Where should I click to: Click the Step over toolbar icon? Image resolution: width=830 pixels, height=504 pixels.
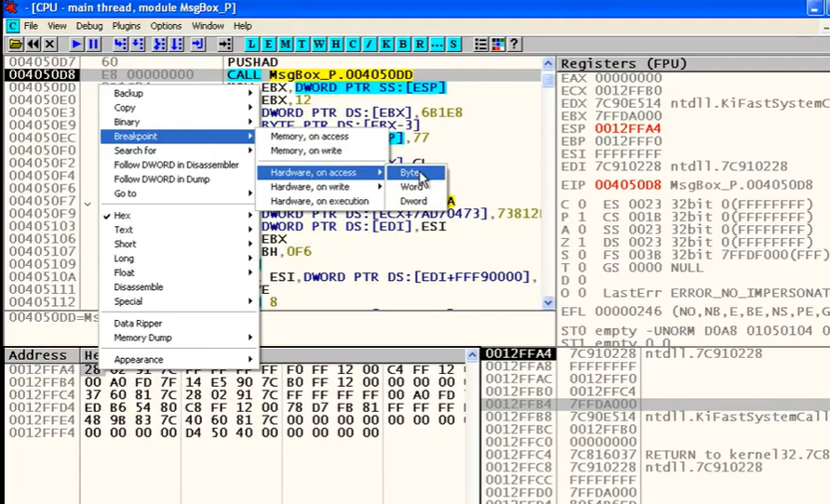[x=138, y=45]
